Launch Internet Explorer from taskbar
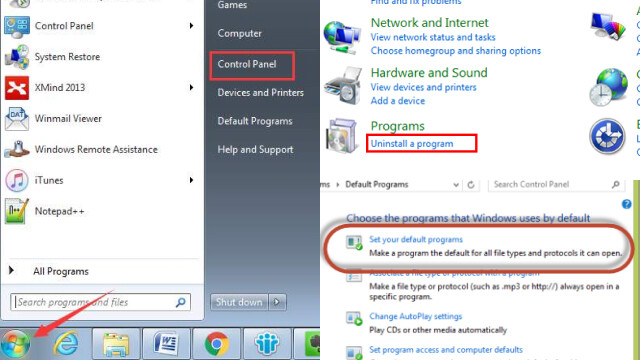The image size is (640, 360). coord(66,343)
